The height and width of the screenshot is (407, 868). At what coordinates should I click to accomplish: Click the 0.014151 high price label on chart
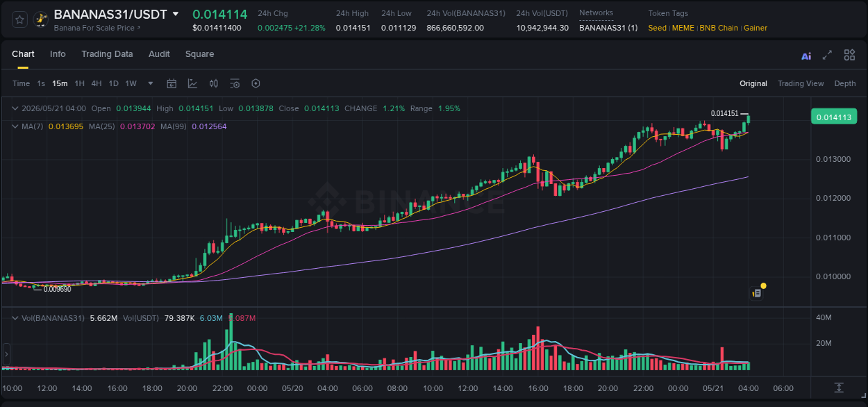click(724, 113)
